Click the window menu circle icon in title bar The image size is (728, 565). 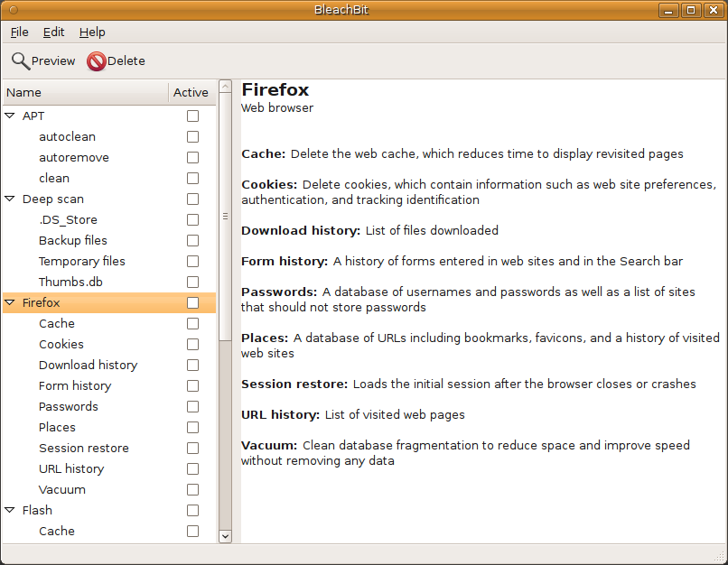pos(14,10)
